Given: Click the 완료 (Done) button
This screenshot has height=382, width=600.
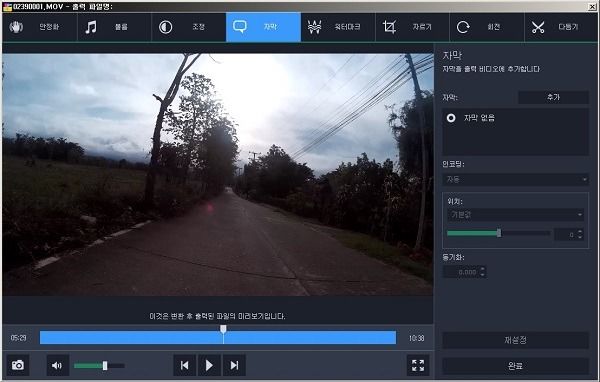Looking at the screenshot, I should coord(515,366).
